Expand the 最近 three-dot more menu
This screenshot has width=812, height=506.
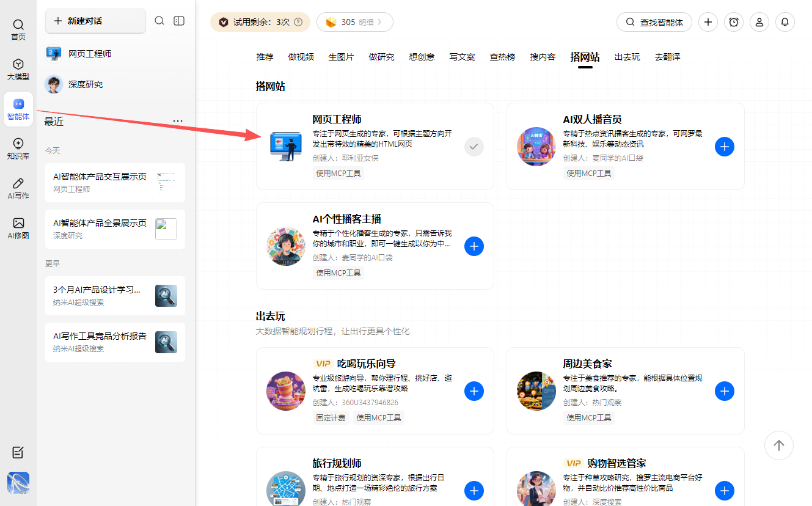(178, 121)
